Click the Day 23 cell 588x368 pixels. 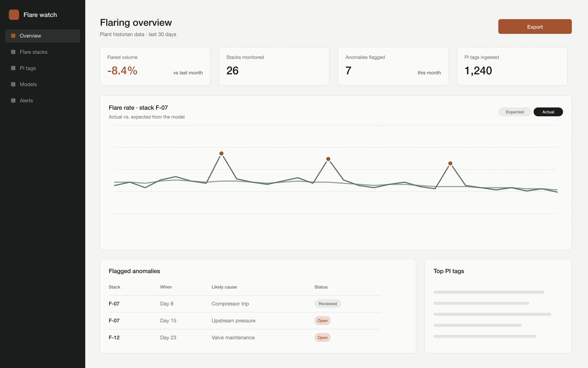coord(168,338)
